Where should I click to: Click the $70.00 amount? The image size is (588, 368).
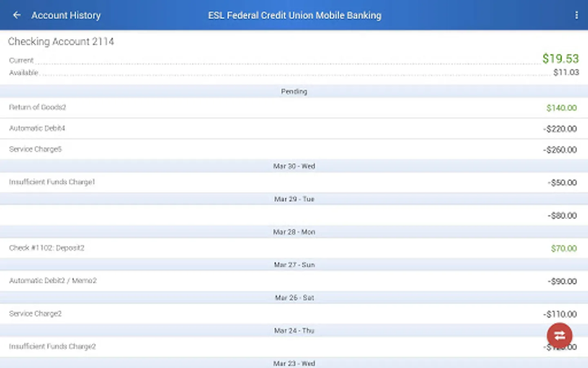564,249
